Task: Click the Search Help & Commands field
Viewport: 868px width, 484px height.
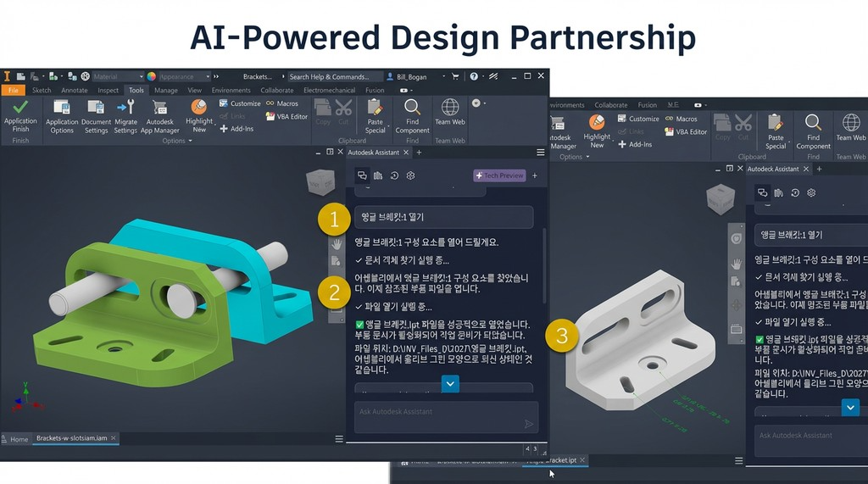Action: click(x=335, y=76)
